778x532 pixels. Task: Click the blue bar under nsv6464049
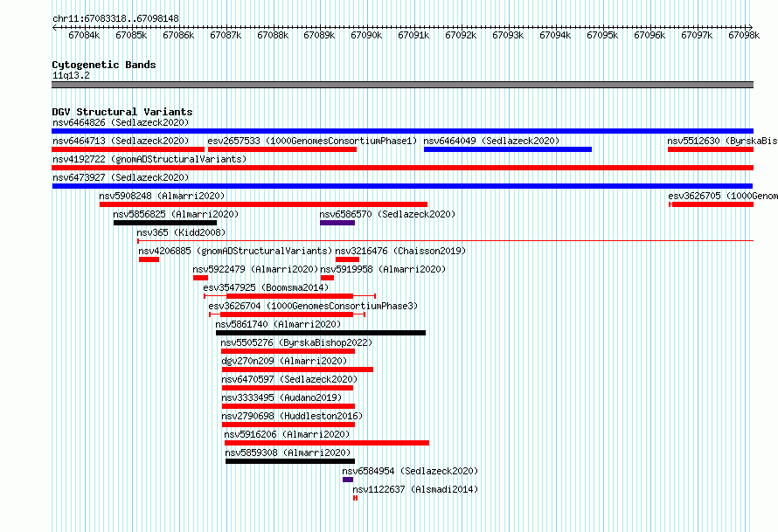(x=508, y=149)
